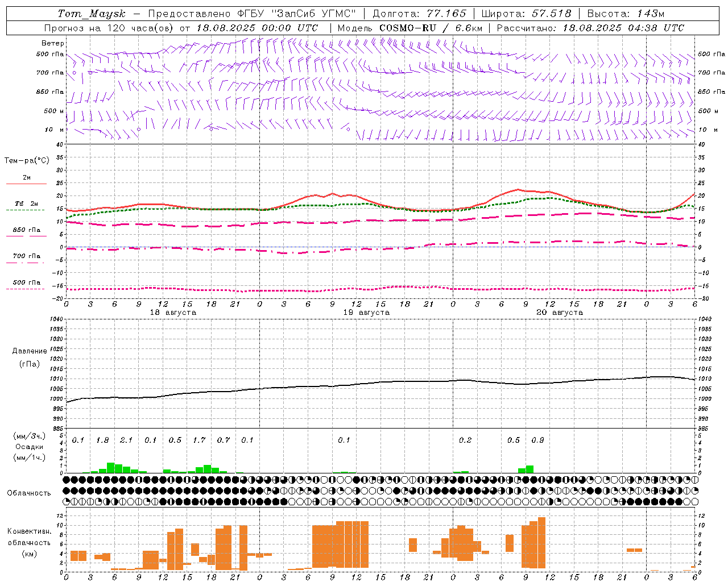The width and height of the screenshot is (728, 582).
Task: Click the station name Tom_Maysk in the header
Action: (x=91, y=14)
